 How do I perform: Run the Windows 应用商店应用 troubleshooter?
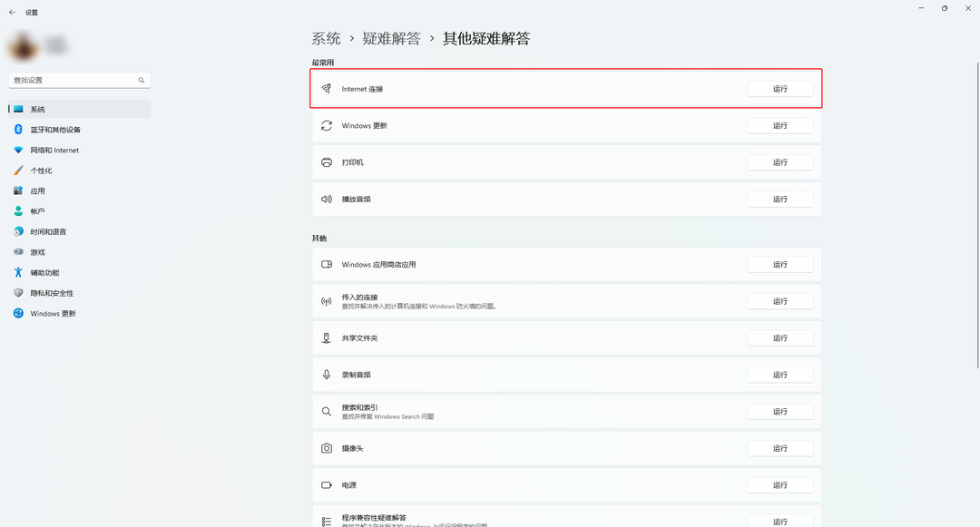tap(780, 264)
